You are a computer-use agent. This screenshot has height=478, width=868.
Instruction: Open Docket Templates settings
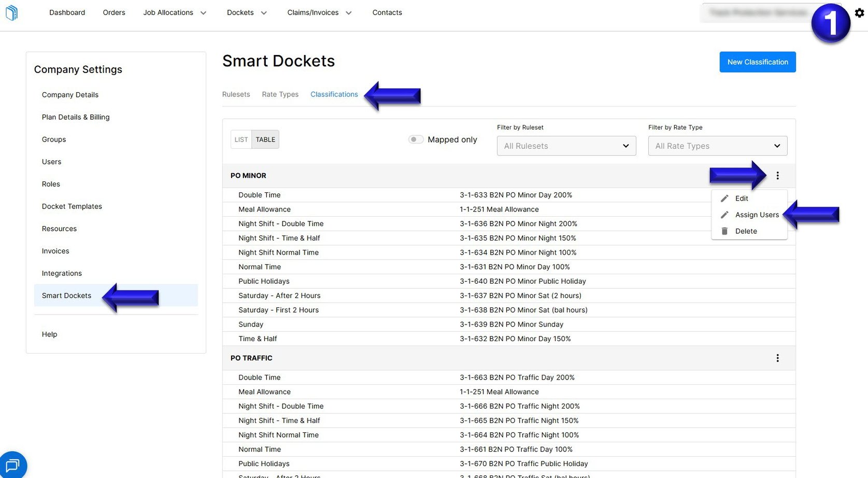pyautogui.click(x=72, y=206)
